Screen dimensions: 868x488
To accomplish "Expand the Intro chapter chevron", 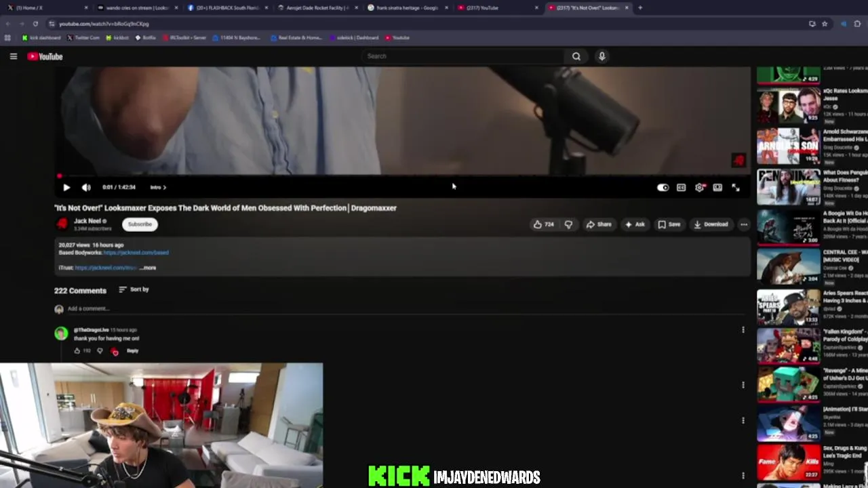I will 158,188.
